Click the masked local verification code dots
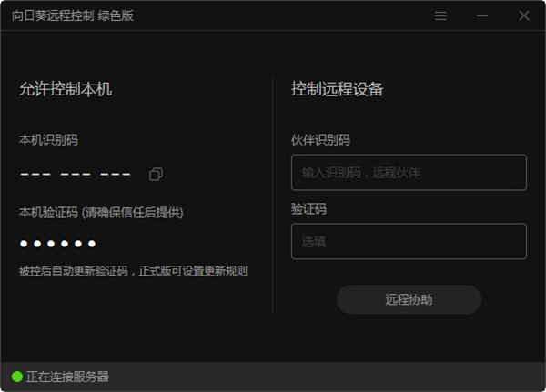 [x=58, y=244]
